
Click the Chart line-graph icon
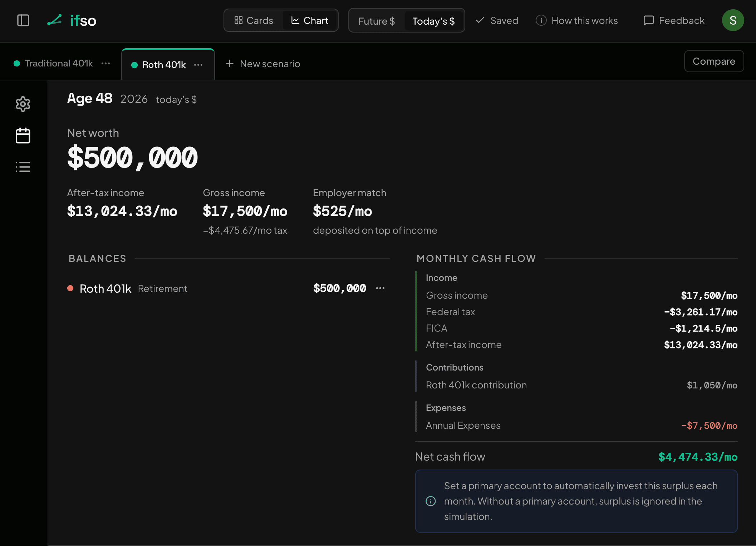click(x=295, y=20)
